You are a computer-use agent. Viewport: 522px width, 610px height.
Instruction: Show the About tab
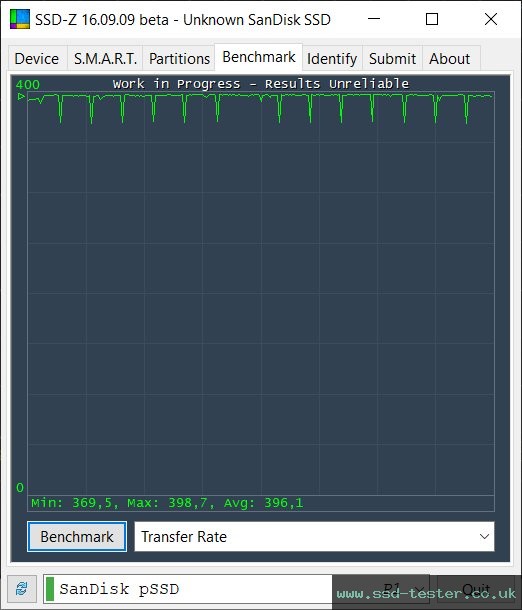point(450,59)
